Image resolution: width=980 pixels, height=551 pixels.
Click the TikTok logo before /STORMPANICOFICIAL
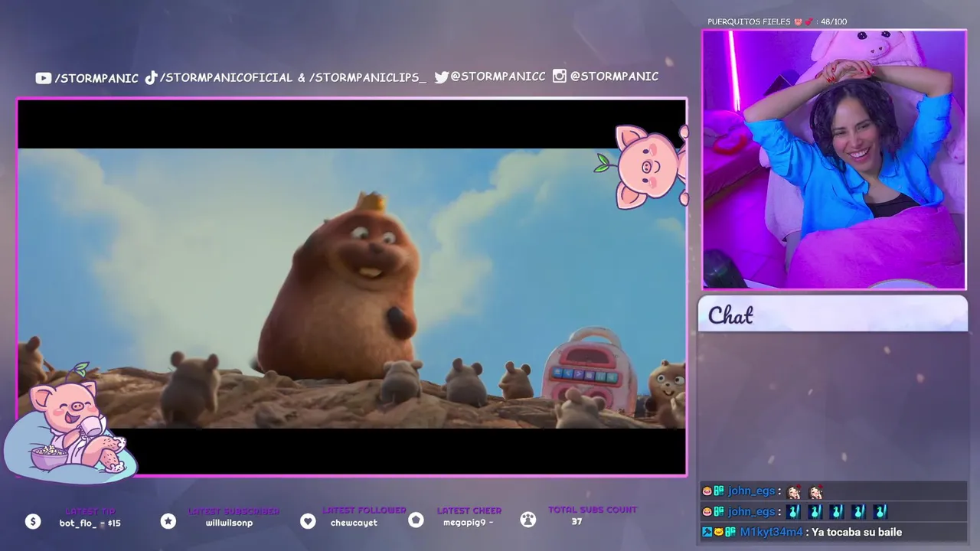[152, 77]
